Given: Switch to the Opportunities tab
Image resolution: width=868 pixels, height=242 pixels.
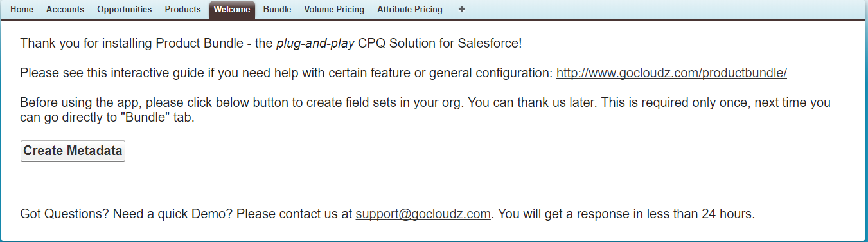Looking at the screenshot, I should click(x=125, y=10).
